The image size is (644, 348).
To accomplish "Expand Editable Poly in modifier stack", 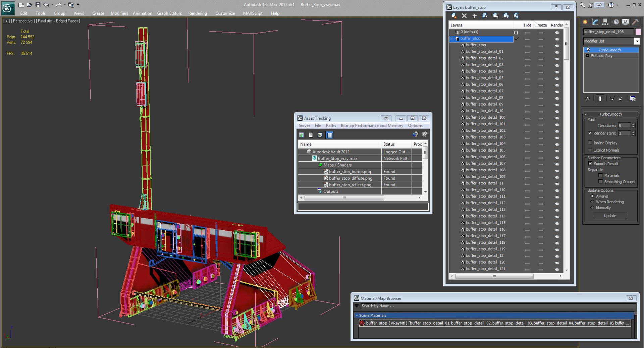I will [x=587, y=56].
